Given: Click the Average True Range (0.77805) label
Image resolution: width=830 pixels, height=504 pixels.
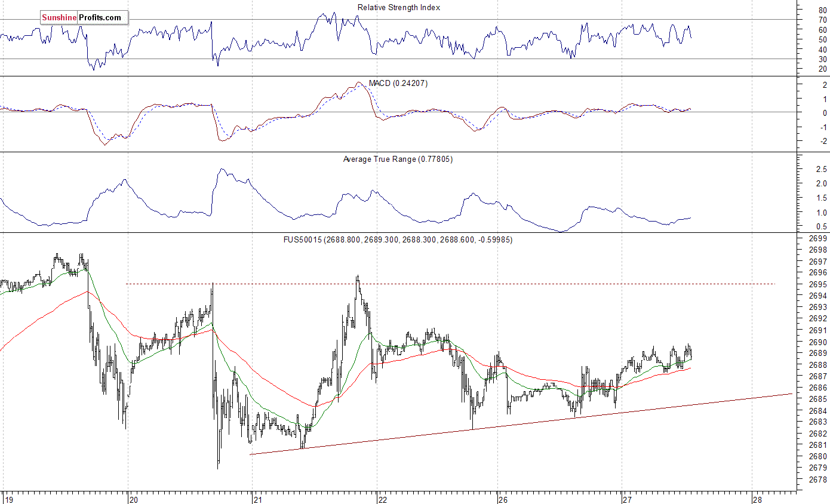Looking at the screenshot, I should [398, 159].
